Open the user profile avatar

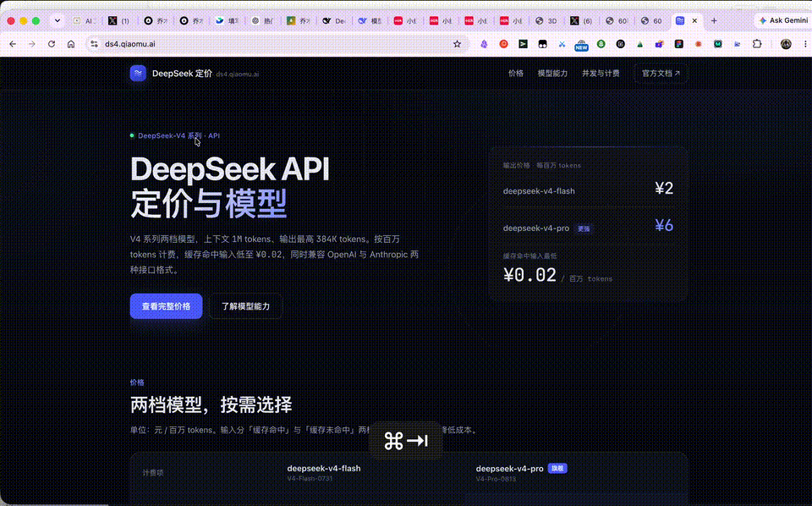pos(786,44)
